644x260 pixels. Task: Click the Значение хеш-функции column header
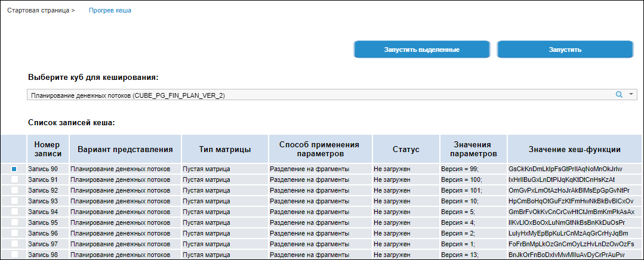tap(575, 149)
